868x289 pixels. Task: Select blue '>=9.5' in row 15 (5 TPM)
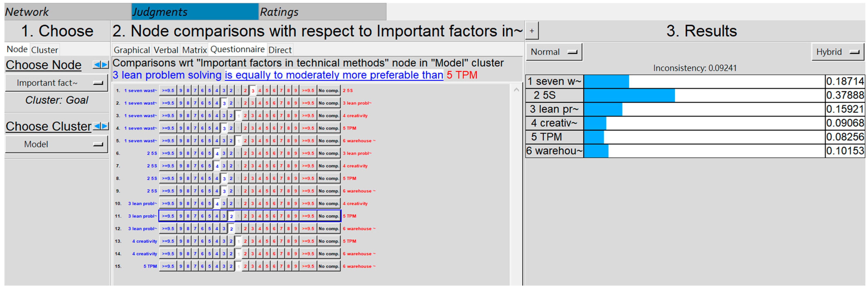[168, 267]
